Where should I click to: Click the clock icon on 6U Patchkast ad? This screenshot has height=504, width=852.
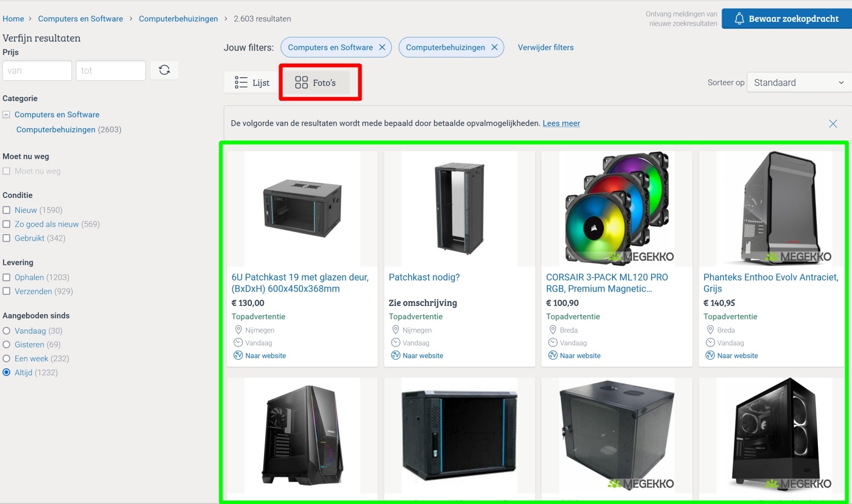(238, 343)
